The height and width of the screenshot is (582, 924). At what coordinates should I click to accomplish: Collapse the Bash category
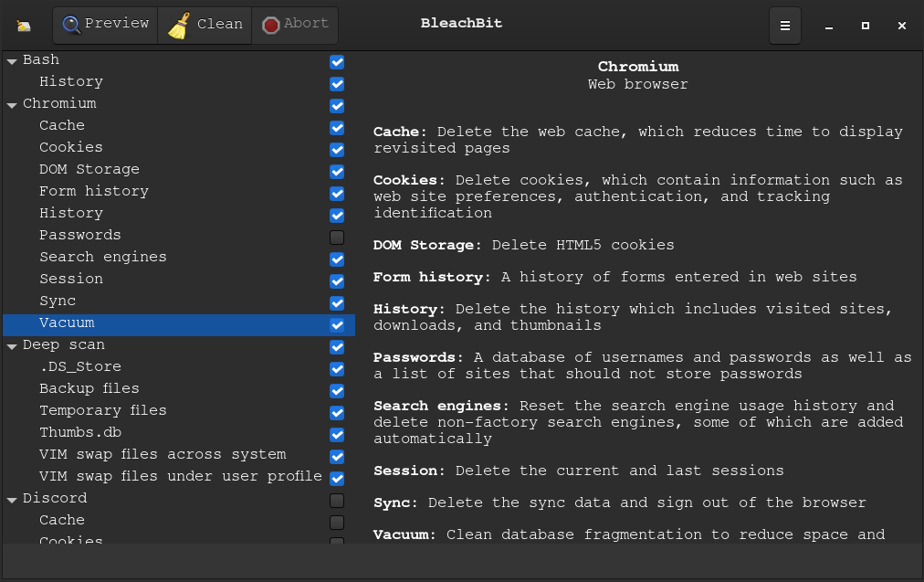(x=11, y=59)
